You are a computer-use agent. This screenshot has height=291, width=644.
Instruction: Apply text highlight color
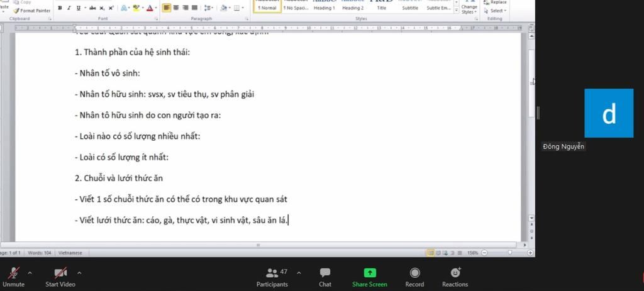point(136,8)
